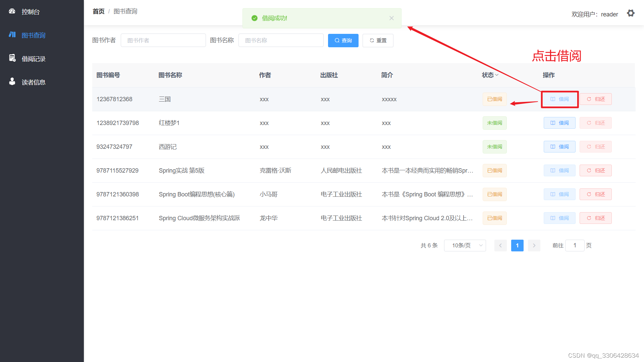Click the author 小马哥

point(269,194)
